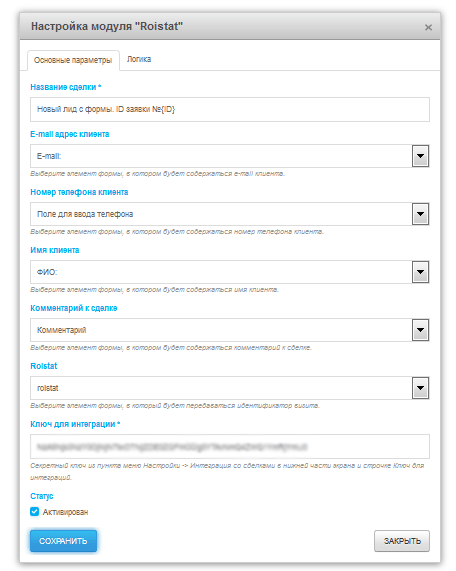
Task: Click the Закрыть button
Action: [x=402, y=541]
